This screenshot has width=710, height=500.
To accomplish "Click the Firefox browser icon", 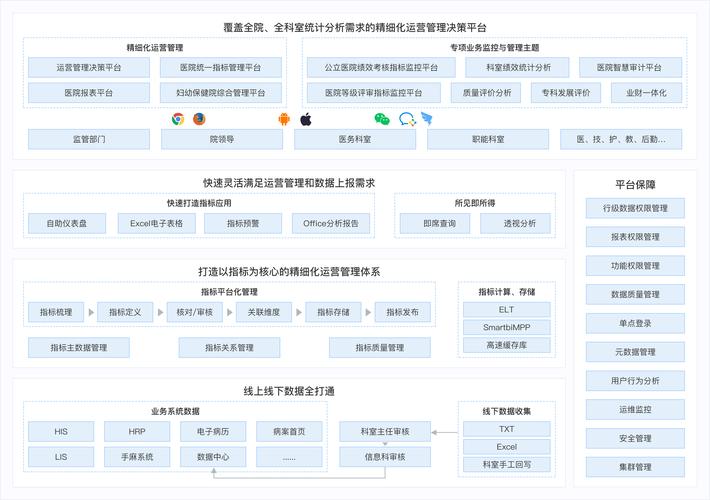I will click(199, 119).
